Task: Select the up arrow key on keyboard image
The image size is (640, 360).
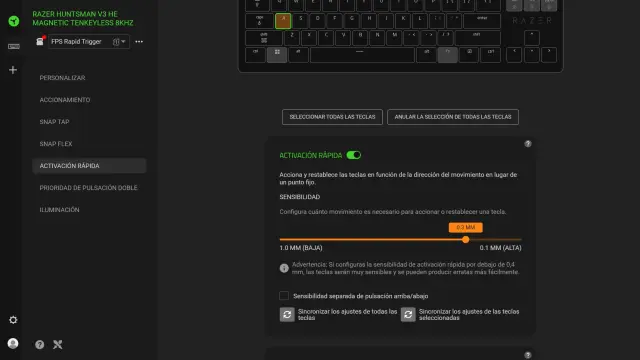Action: coord(531,38)
